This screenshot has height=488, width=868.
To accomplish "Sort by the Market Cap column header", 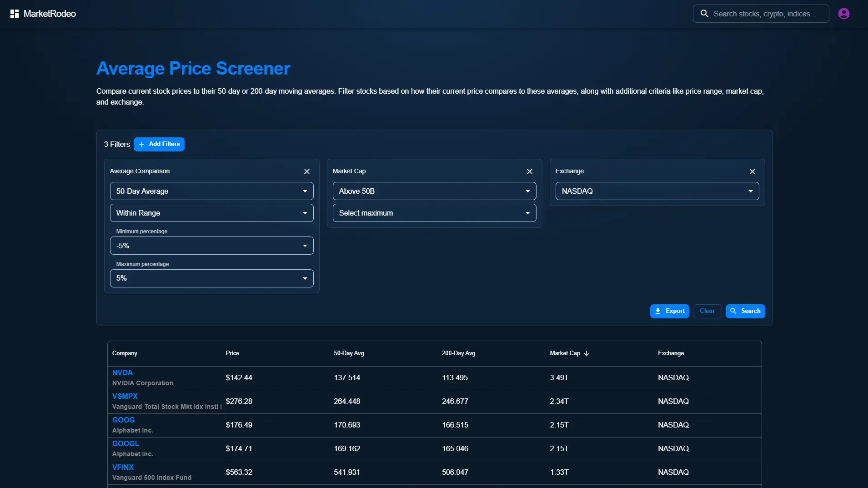I will tap(565, 353).
